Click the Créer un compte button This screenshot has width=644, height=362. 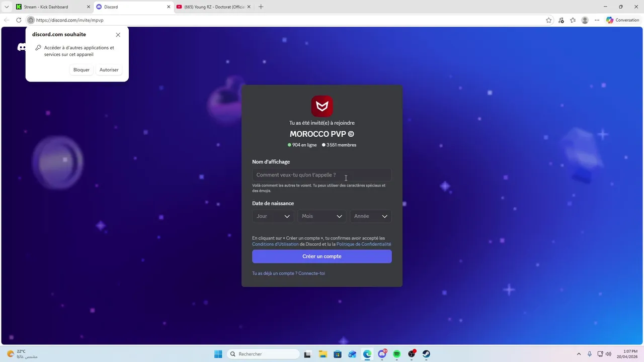pos(322,256)
